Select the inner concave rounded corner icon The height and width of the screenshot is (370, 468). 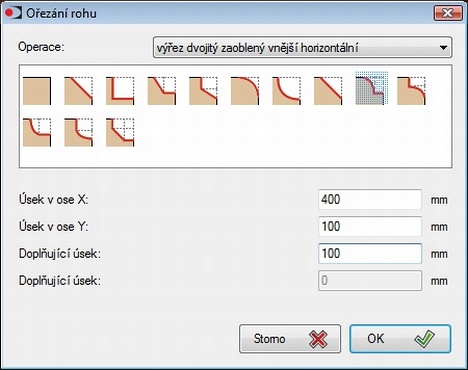coord(286,91)
